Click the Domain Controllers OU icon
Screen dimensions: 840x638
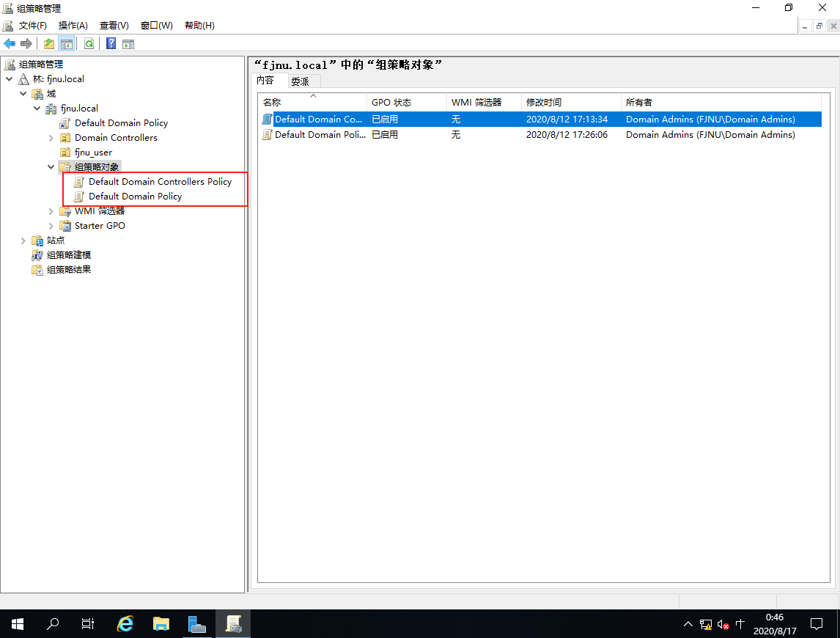[x=65, y=138]
